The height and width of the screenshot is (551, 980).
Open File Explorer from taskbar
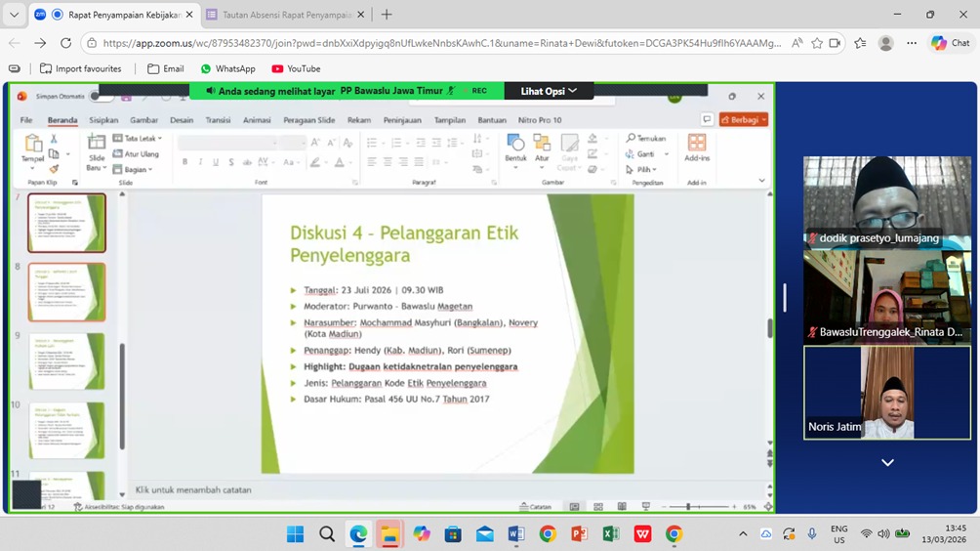(x=390, y=534)
